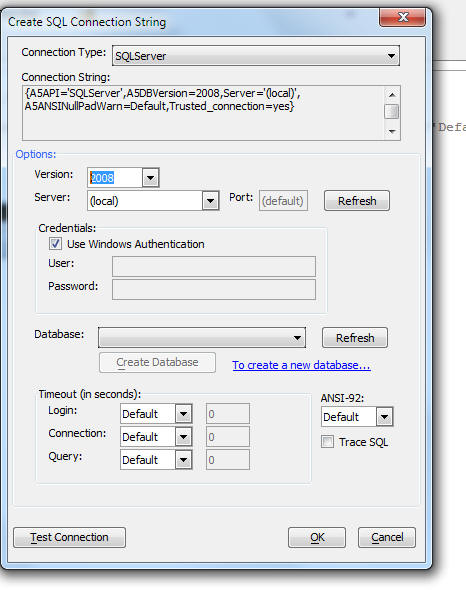This screenshot has height=590, width=466.
Task: Expand the Connection timeout dropdown
Action: tap(184, 437)
